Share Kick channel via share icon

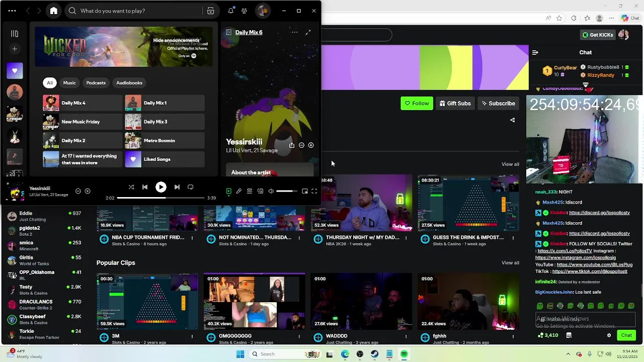512,120
